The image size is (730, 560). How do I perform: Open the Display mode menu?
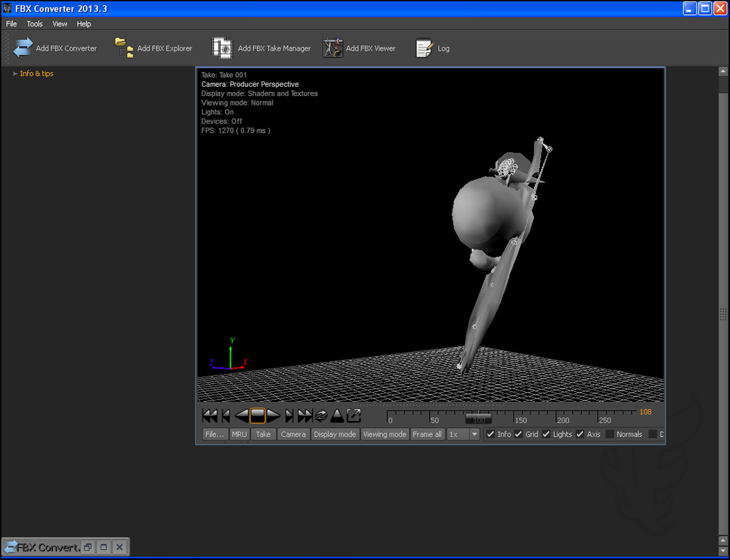(x=335, y=434)
